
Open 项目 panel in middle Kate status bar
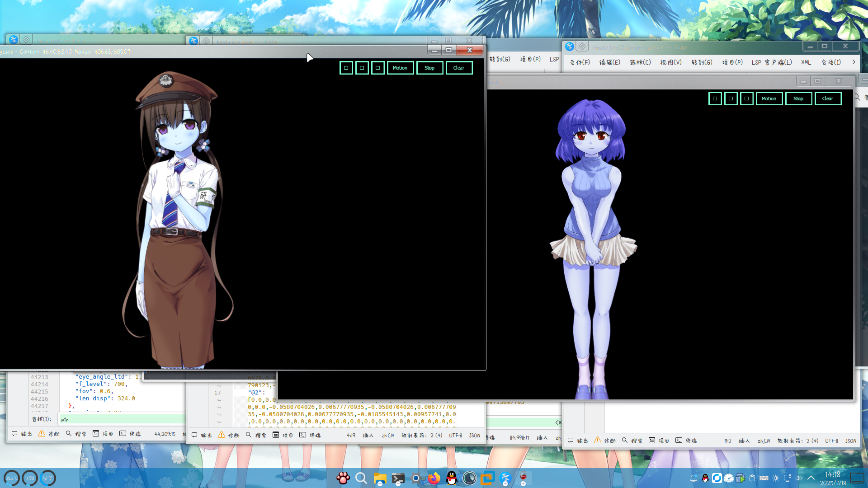coord(283,435)
